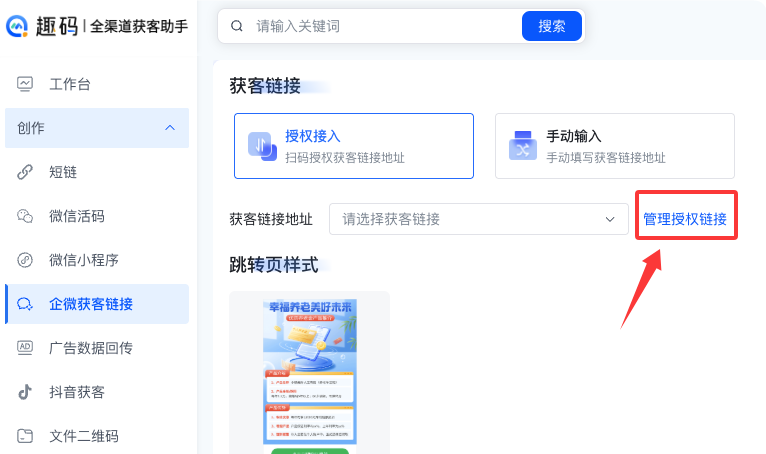
Task: Select the 手动输入 option card
Action: [615, 146]
